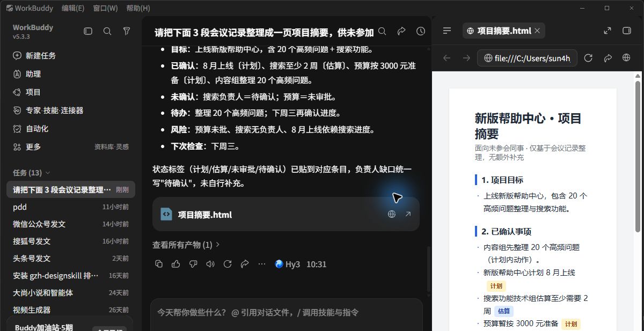
Task: Open the 帮助(H) menu
Action: tap(138, 8)
